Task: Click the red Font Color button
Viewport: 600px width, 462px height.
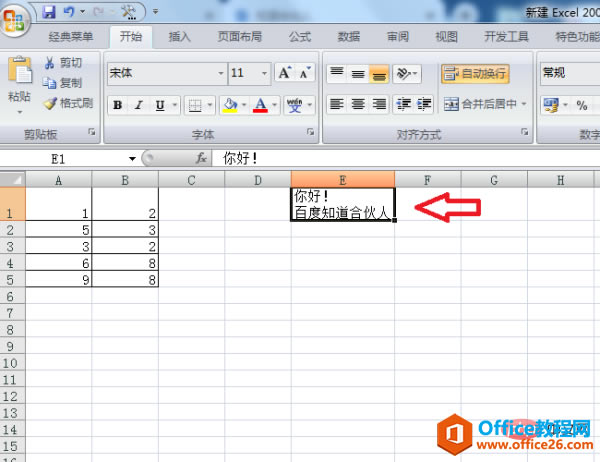Action: coord(260,105)
